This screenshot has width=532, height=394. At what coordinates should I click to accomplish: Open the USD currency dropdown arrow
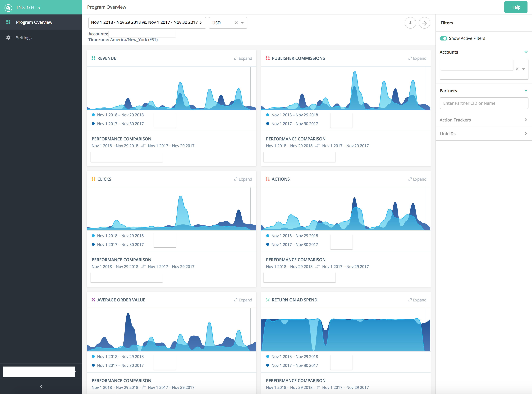coord(242,23)
